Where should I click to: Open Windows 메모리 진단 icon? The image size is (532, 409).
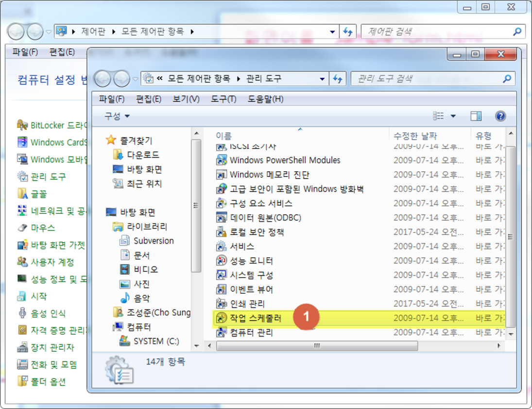point(222,175)
